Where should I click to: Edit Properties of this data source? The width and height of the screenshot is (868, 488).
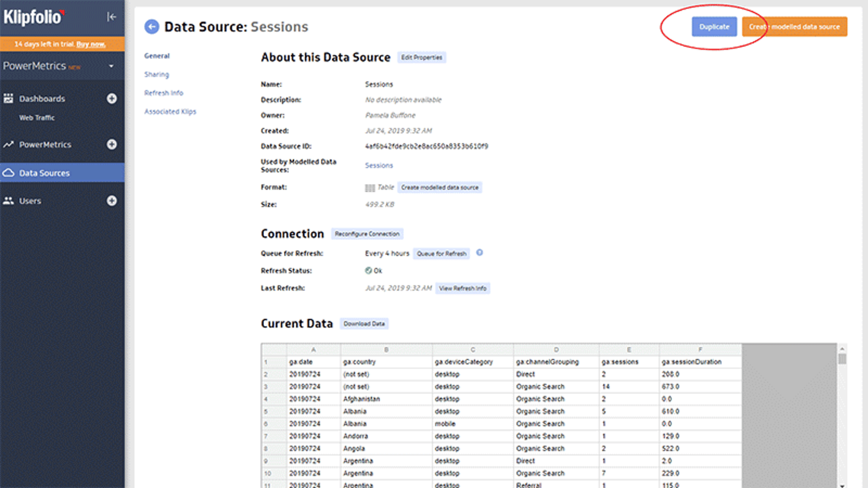pos(421,57)
